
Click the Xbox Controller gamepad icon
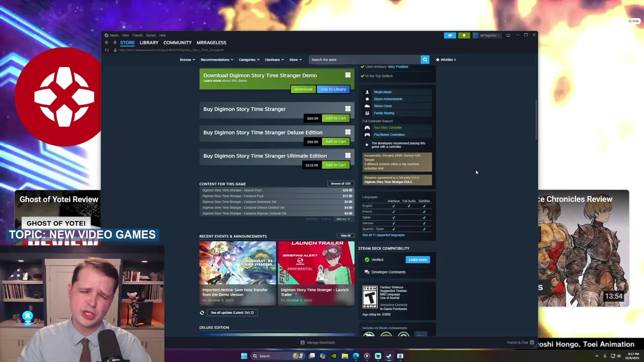[367, 128]
